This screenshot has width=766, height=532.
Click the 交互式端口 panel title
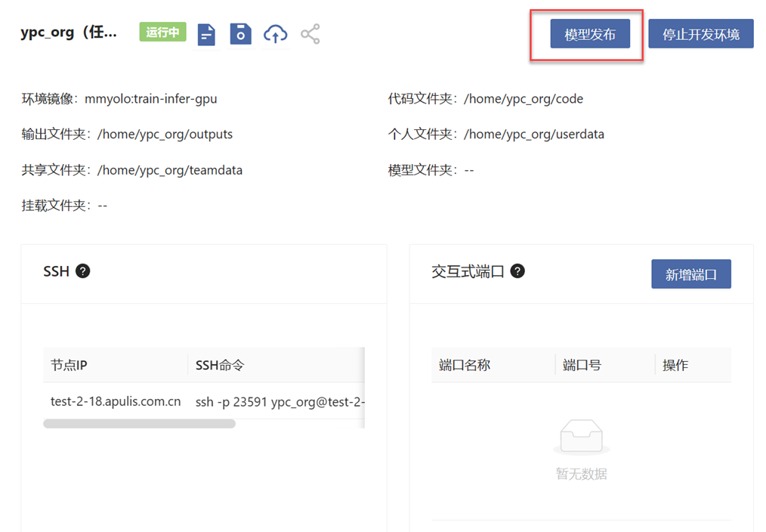(x=468, y=271)
